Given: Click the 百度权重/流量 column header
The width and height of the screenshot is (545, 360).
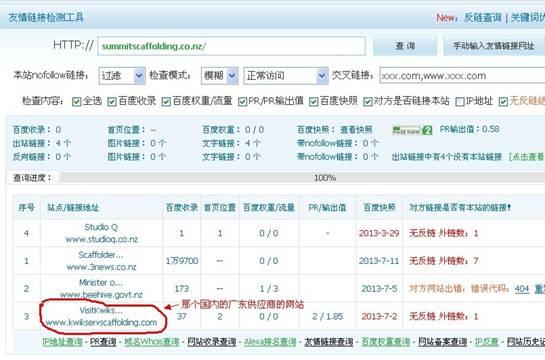Looking at the screenshot, I should coord(269,208).
